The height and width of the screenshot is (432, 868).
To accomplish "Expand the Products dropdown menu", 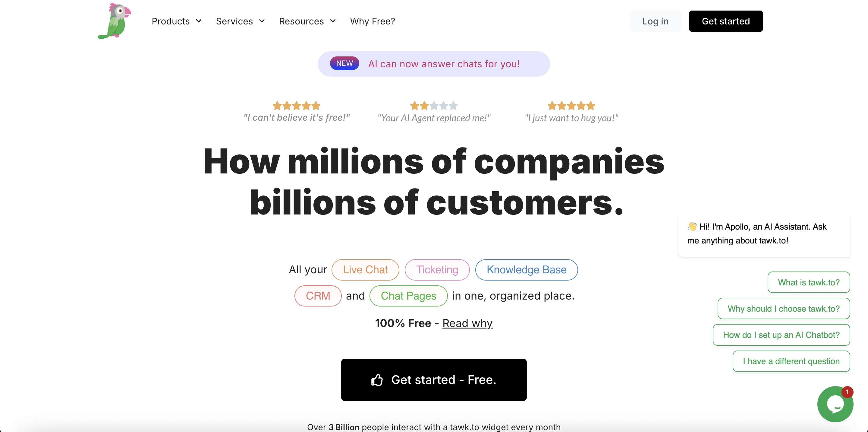I will coord(177,21).
